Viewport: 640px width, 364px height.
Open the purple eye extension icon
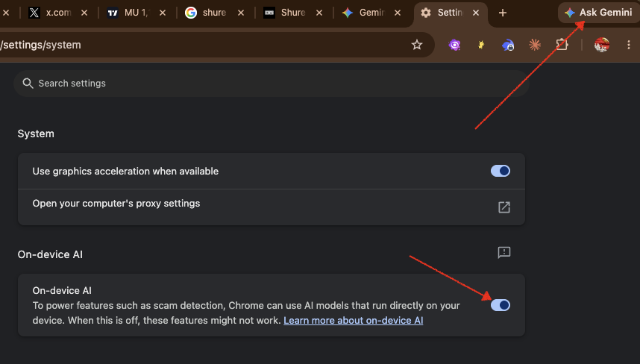tap(454, 45)
